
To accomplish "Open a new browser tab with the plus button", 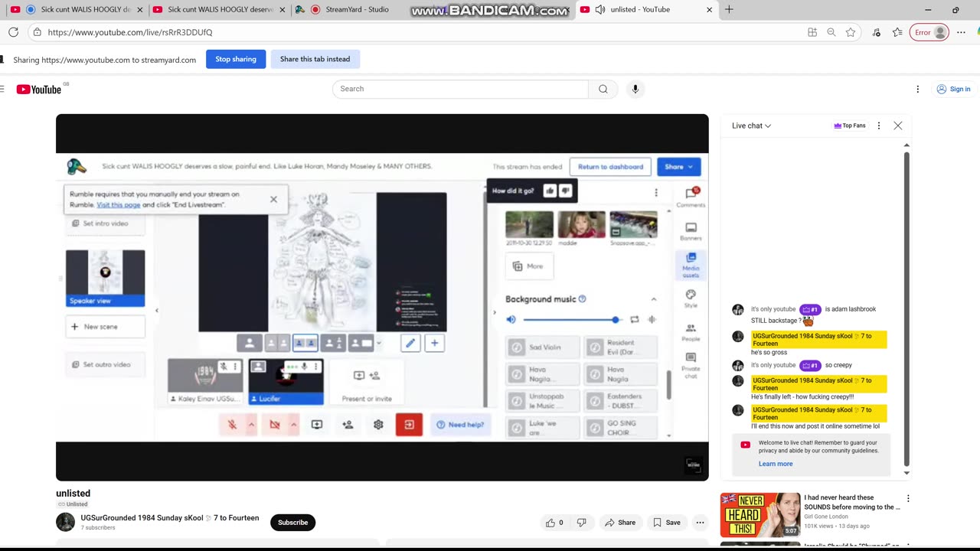I will [x=729, y=10].
